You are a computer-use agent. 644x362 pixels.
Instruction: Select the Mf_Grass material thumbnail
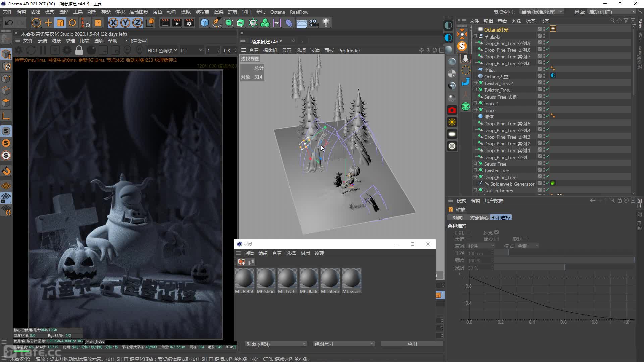tap(352, 281)
